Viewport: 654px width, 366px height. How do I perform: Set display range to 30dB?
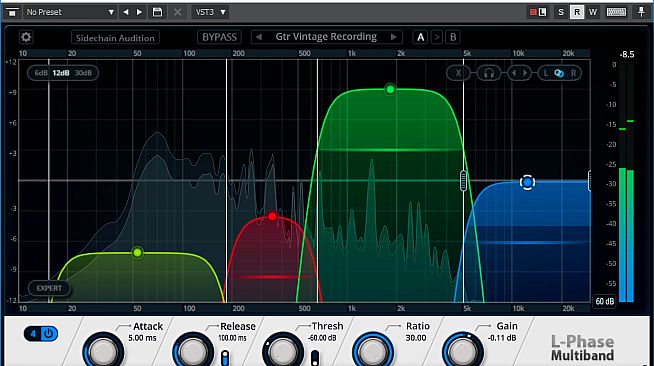tap(83, 73)
